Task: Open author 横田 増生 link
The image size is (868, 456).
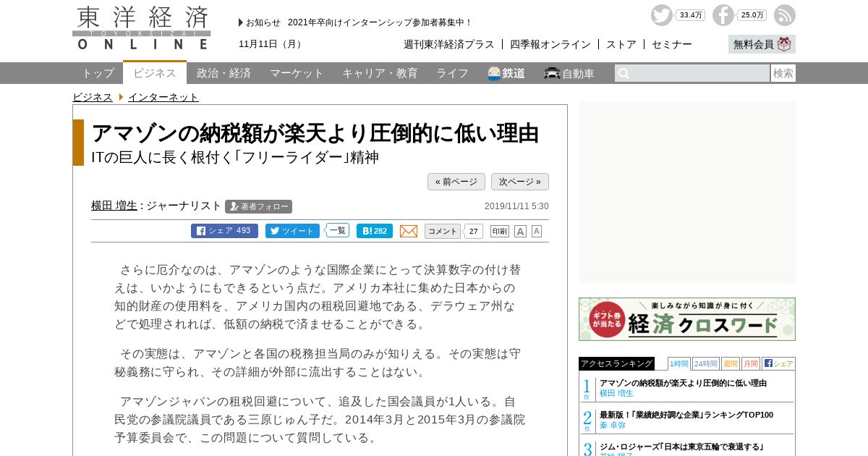Action: click(x=114, y=206)
